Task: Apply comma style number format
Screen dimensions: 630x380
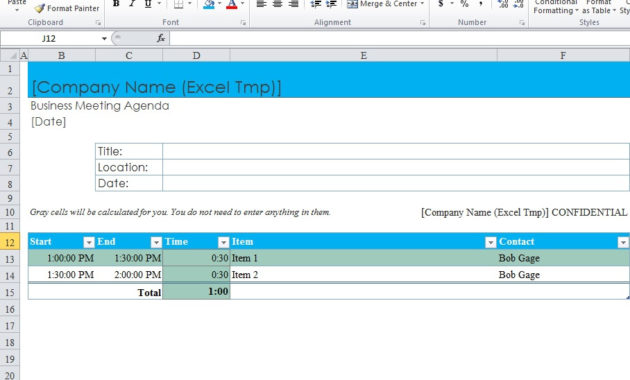Action: (481, 4)
